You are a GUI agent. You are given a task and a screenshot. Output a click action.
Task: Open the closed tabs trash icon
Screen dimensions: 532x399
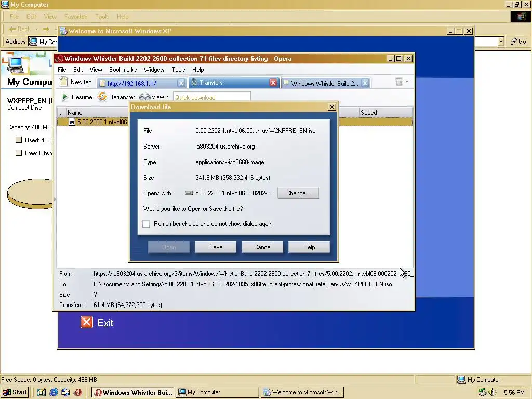tap(399, 82)
